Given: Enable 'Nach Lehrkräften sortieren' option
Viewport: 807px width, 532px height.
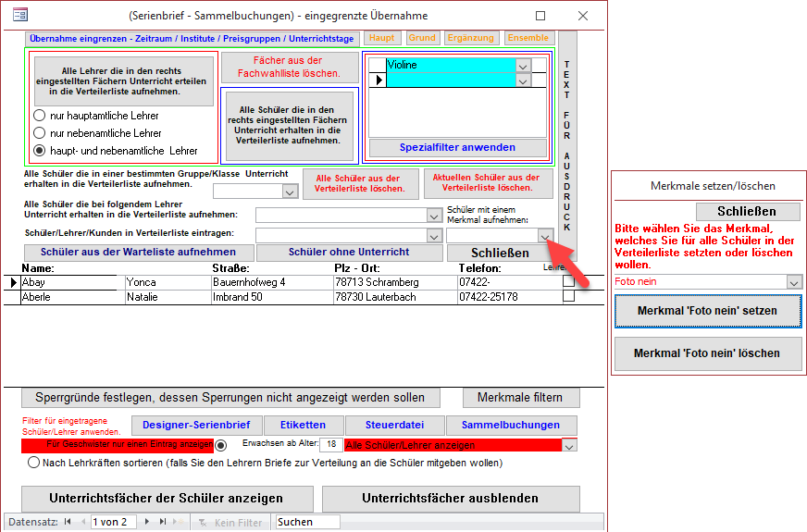Looking at the screenshot, I should [x=34, y=462].
